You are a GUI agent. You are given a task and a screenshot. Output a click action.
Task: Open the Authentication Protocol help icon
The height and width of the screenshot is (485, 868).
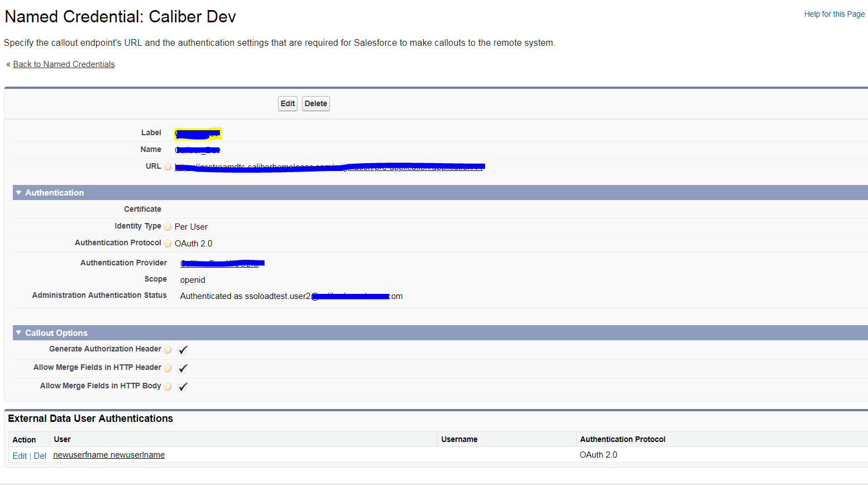point(167,244)
